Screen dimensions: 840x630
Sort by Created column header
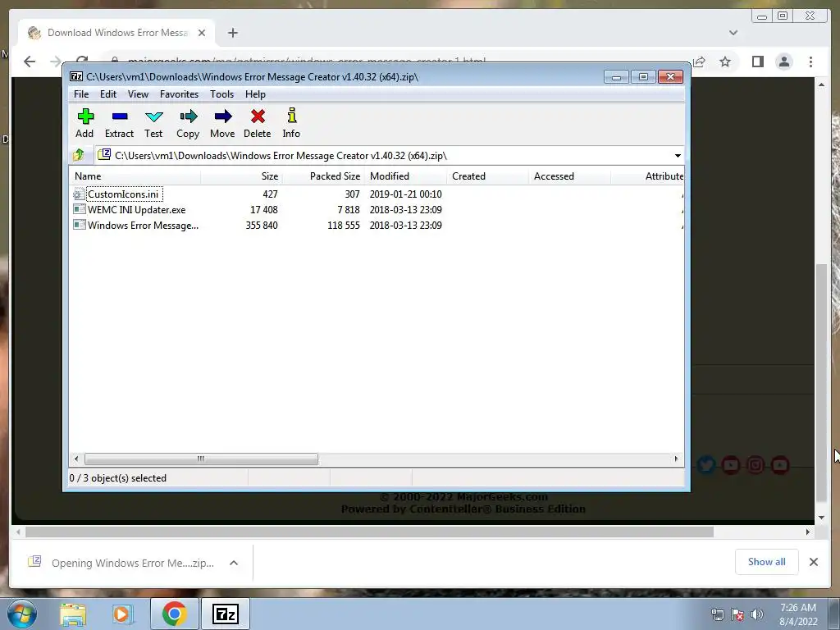487,176
